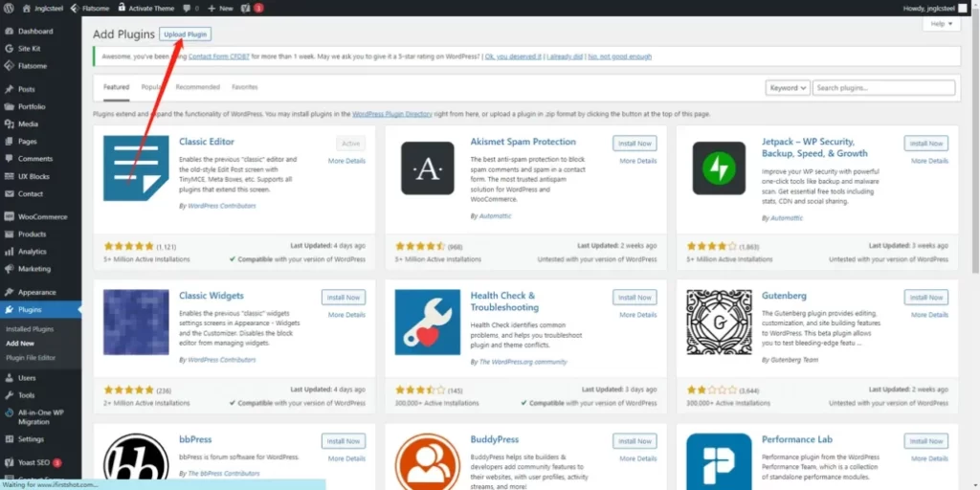Install the Health Check & Troubleshooting plugin
Screen dimensions: 980x490
click(635, 298)
